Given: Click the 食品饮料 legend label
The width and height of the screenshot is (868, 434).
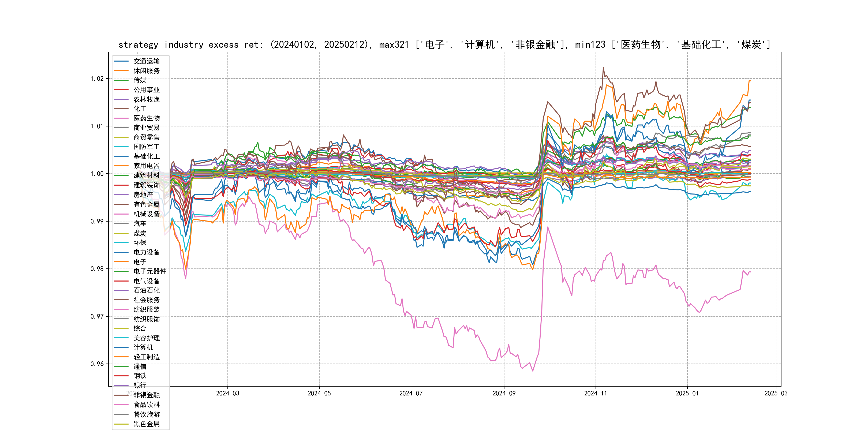Looking at the screenshot, I should [x=146, y=404].
